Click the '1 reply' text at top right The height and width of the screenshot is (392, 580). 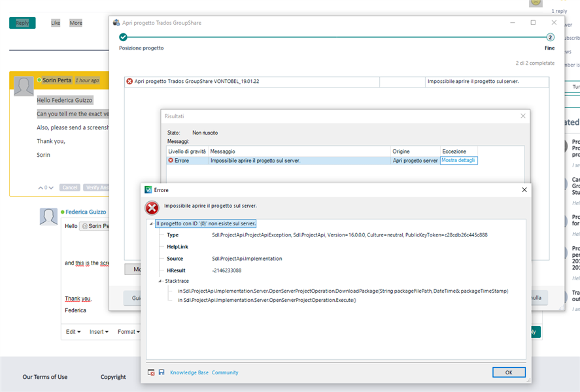559,11
